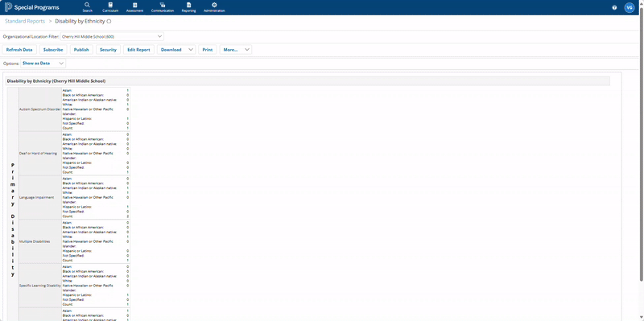Click the help question mark icon
This screenshot has height=321, width=644.
click(x=614, y=7)
